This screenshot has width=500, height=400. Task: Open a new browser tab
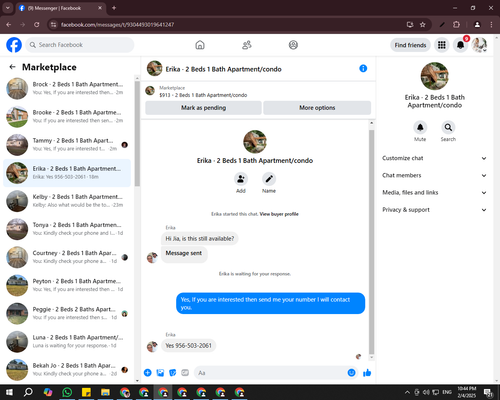(114, 8)
